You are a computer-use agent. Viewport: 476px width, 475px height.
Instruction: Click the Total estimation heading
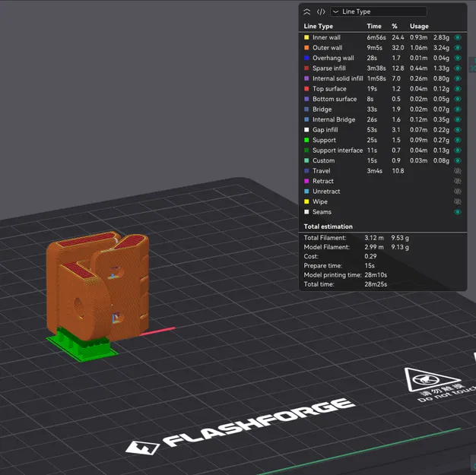[328, 226]
